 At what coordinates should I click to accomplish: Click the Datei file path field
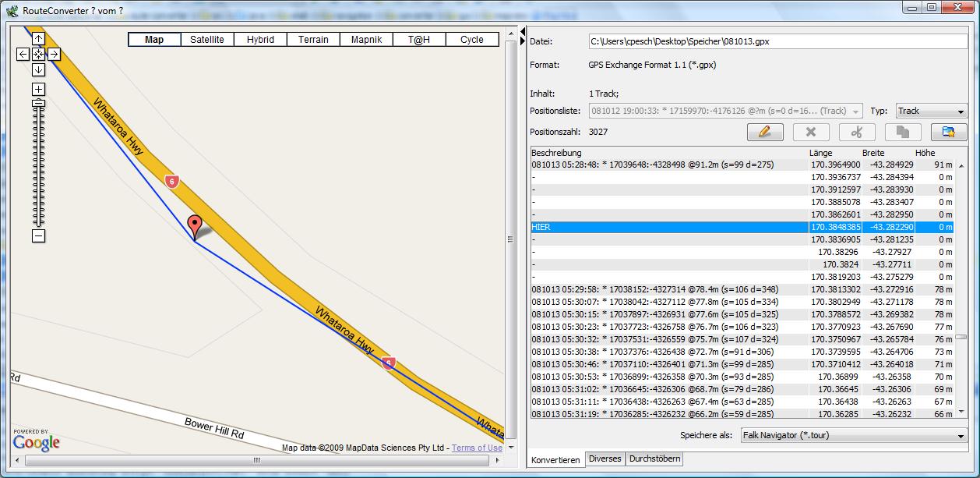pyautogui.click(x=777, y=41)
